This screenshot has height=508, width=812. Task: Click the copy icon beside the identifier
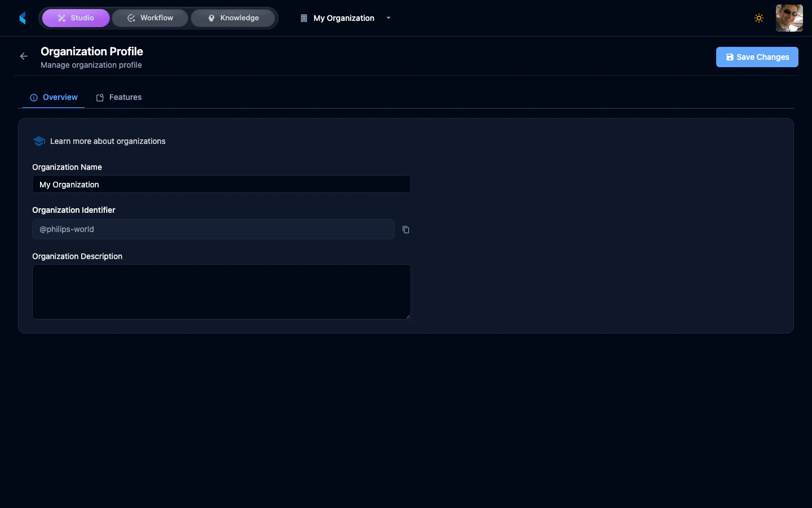pos(405,230)
